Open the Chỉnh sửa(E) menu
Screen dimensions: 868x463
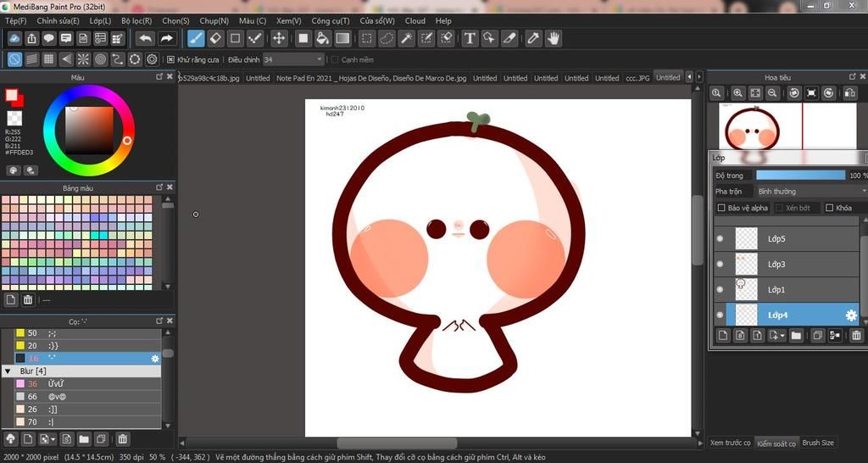point(58,21)
